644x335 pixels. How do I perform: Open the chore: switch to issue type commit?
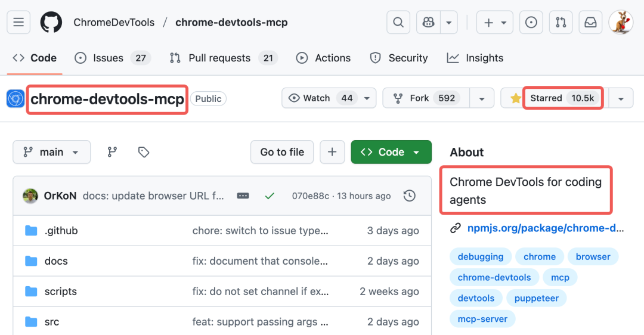(x=261, y=231)
